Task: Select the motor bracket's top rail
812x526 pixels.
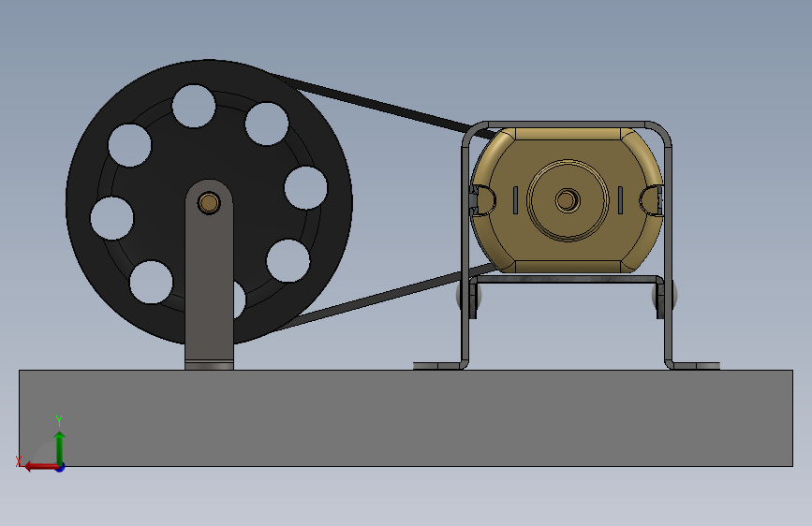Action: (567, 124)
